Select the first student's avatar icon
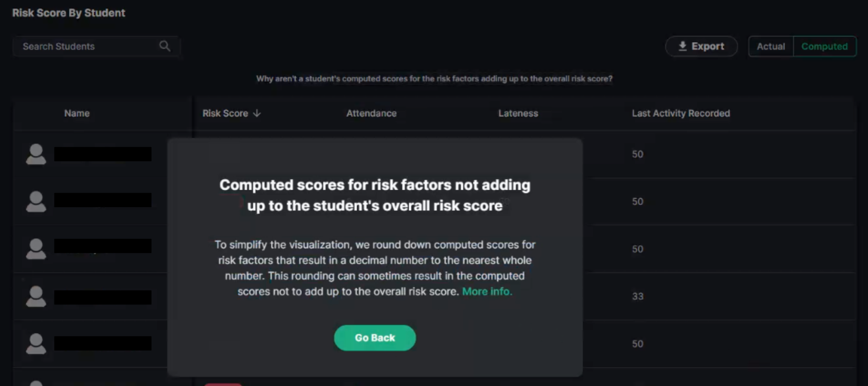 click(x=36, y=154)
